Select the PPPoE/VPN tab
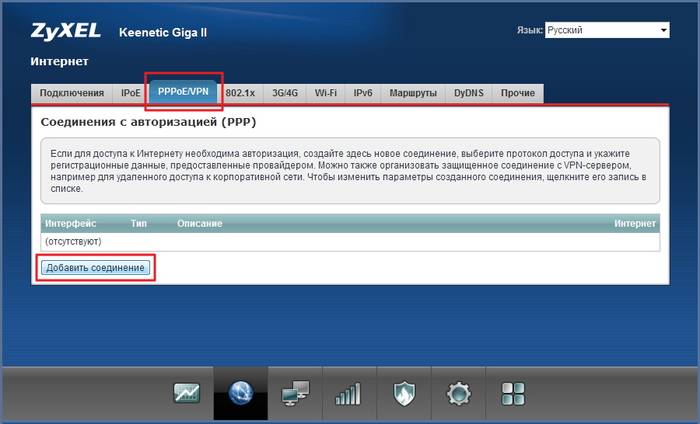 click(184, 92)
